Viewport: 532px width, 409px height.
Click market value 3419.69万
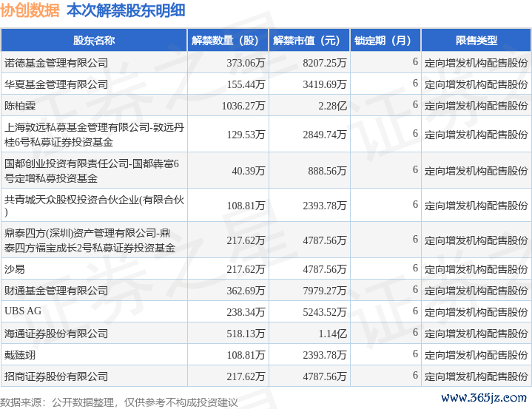[x=325, y=84]
